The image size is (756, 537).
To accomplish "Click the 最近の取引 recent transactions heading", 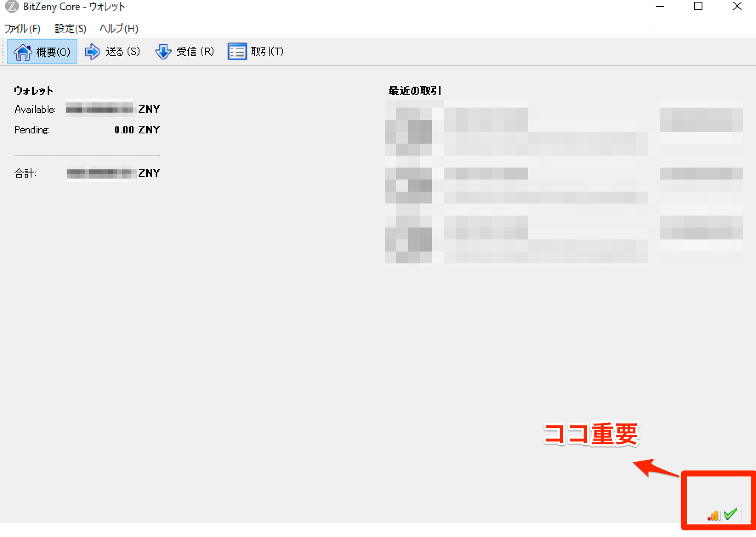I will [x=415, y=90].
